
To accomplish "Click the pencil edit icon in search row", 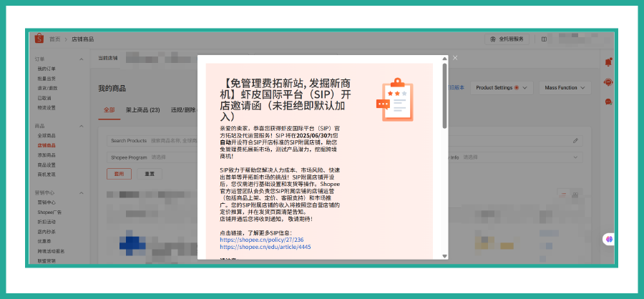I will [575, 141].
